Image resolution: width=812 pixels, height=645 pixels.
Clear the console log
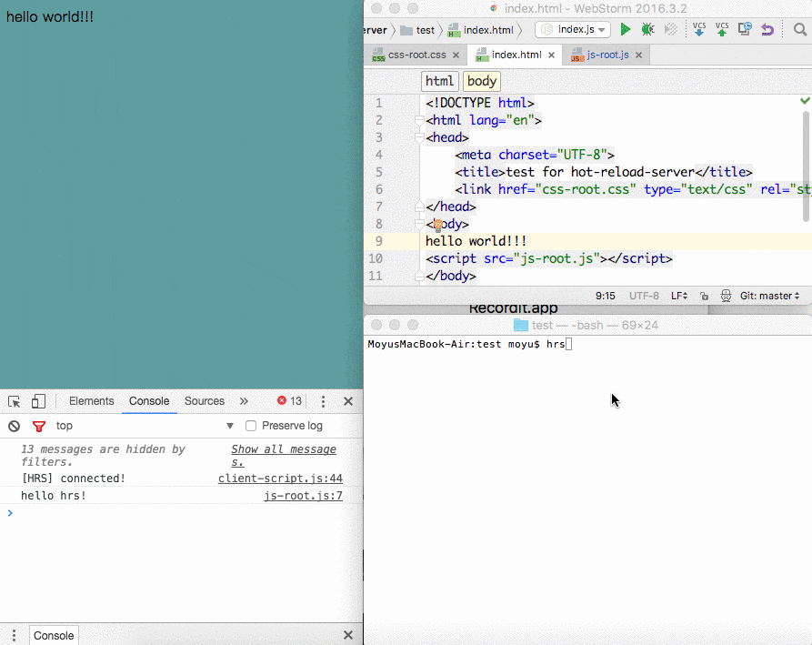click(14, 426)
